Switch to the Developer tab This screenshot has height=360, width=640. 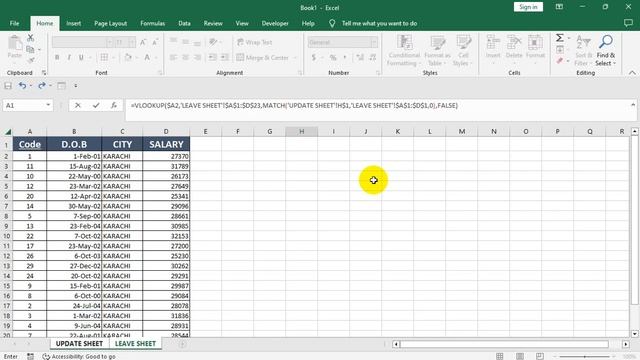(275, 24)
